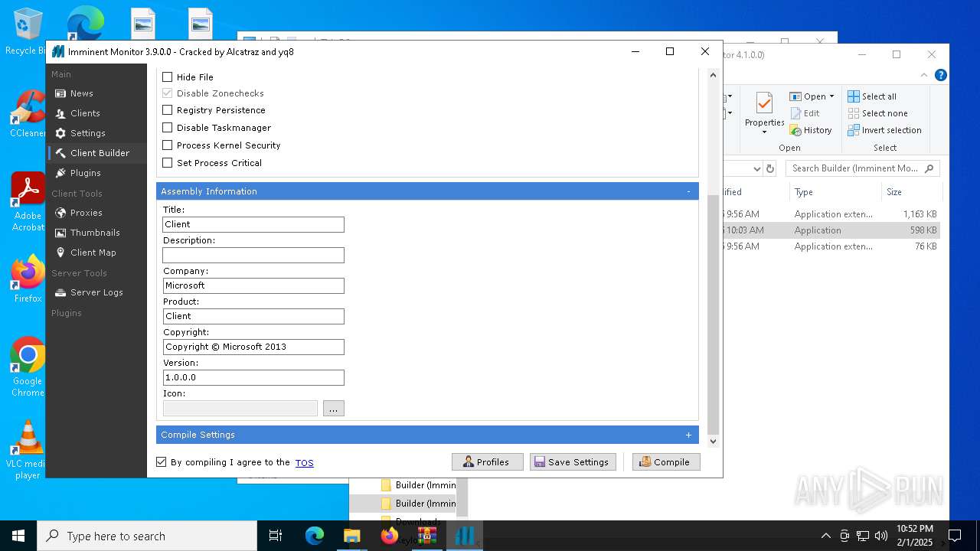The height and width of the screenshot is (551, 980).
Task: Click the Google Chrome desktop shortcut
Action: [x=28, y=367]
